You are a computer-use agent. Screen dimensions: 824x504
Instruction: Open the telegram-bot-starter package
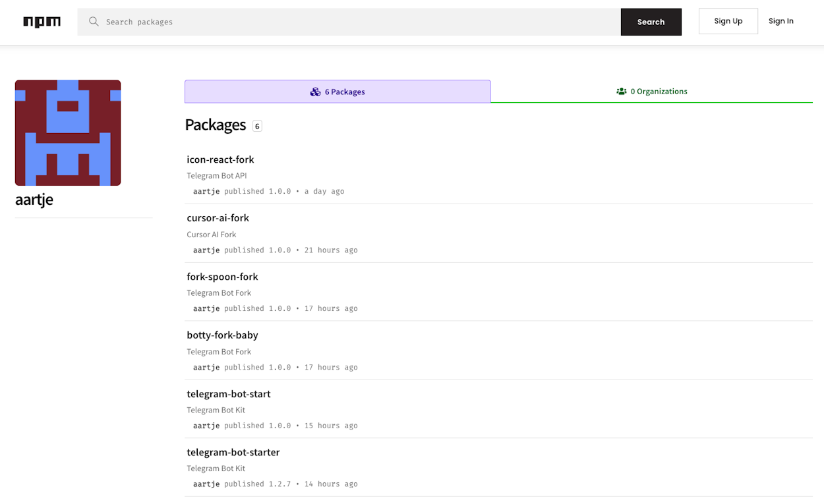(233, 452)
